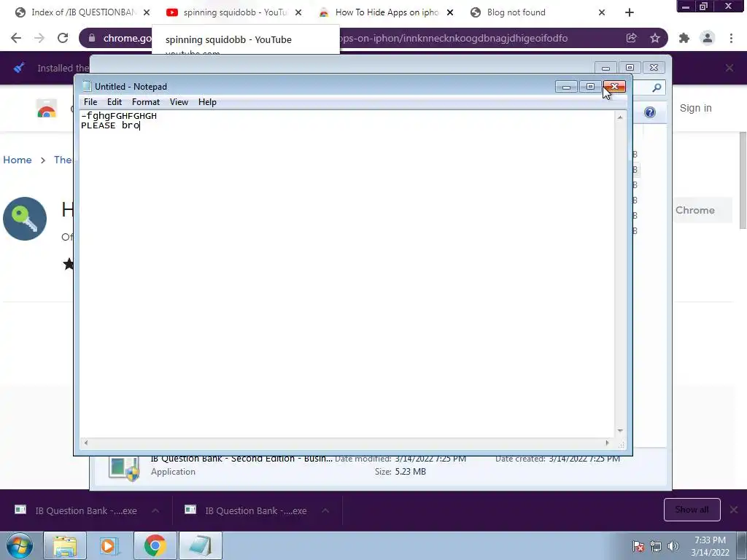Open volume speaker in system tray
The height and width of the screenshot is (560, 747).
pos(673,547)
